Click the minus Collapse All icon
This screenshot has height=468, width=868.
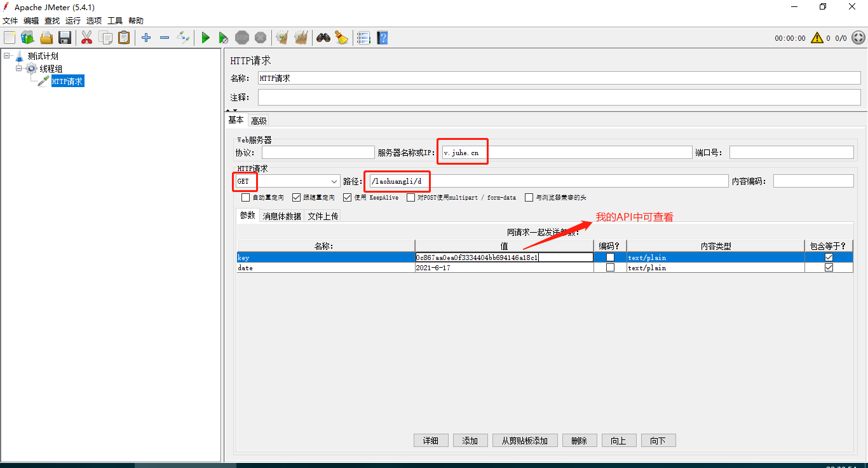[x=165, y=38]
